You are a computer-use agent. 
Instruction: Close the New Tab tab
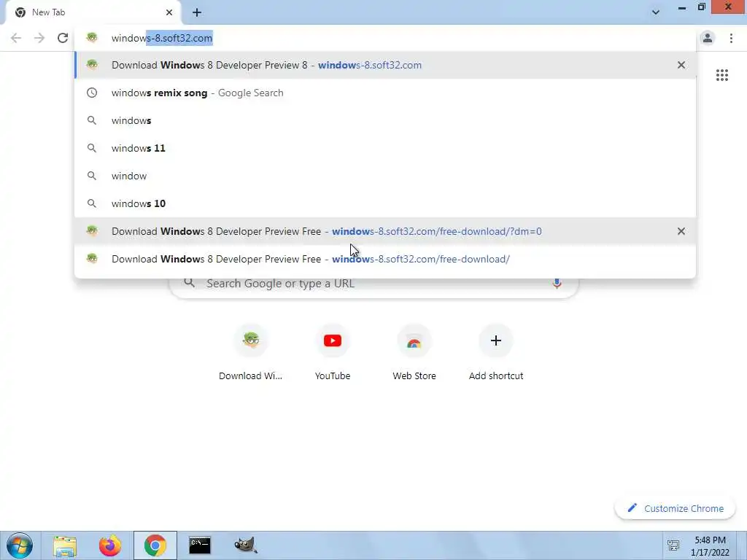[x=169, y=12]
